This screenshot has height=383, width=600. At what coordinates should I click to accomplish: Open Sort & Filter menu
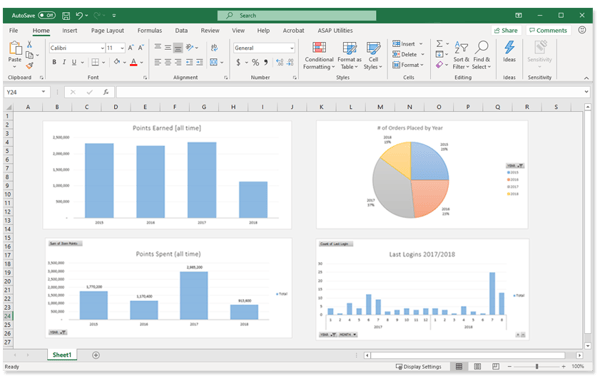click(461, 55)
